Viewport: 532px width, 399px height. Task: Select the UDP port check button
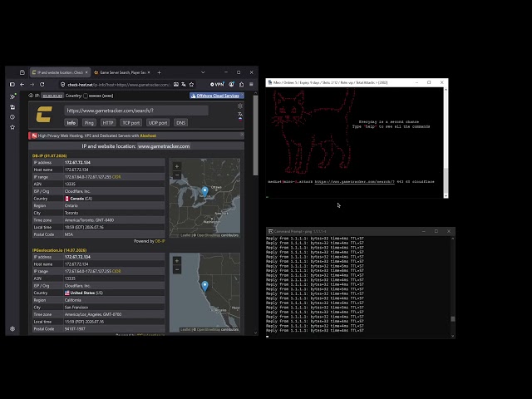(158, 123)
